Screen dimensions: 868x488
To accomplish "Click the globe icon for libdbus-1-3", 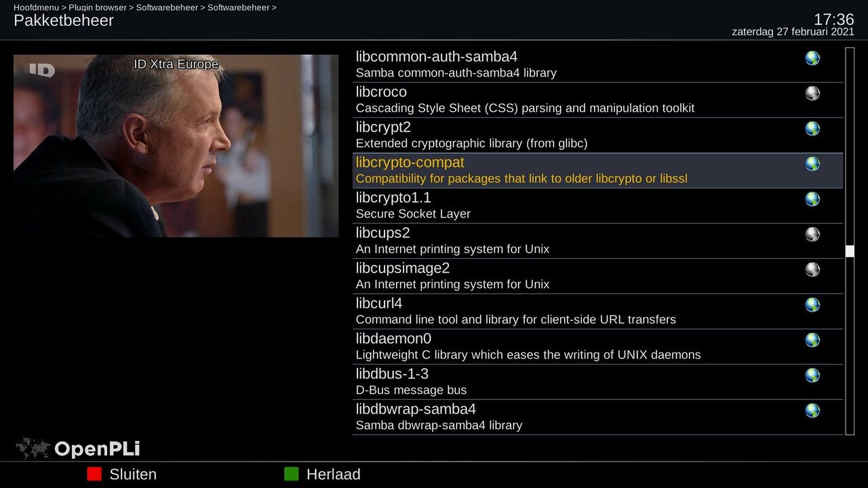I will (812, 375).
